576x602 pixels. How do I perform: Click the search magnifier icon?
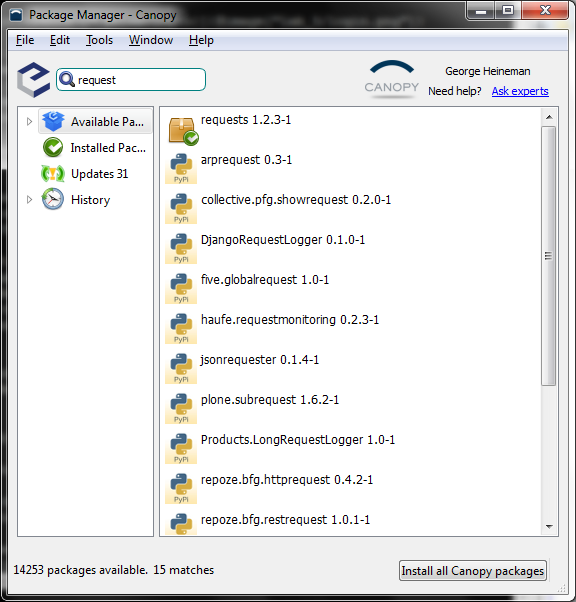[x=67, y=79]
